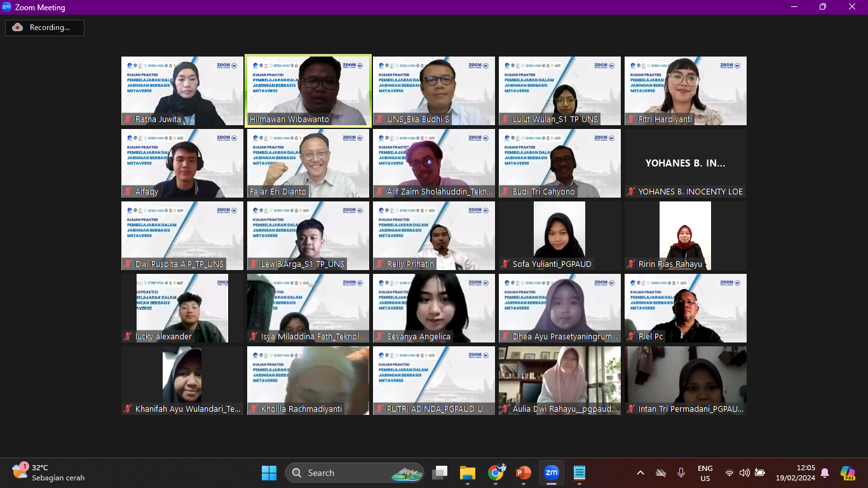Open the ENG US language switcher
This screenshot has height=488, width=868.
705,473
